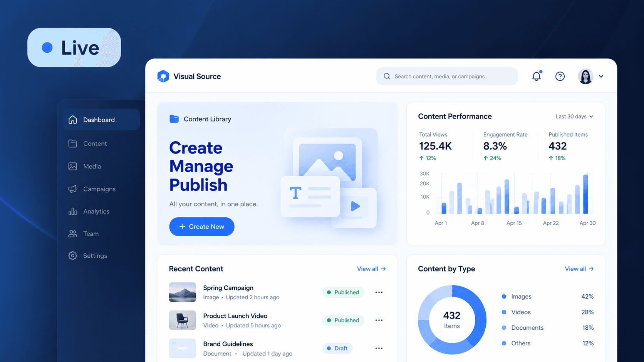Open the notifications bell
This screenshot has width=644, height=362.
[x=537, y=76]
